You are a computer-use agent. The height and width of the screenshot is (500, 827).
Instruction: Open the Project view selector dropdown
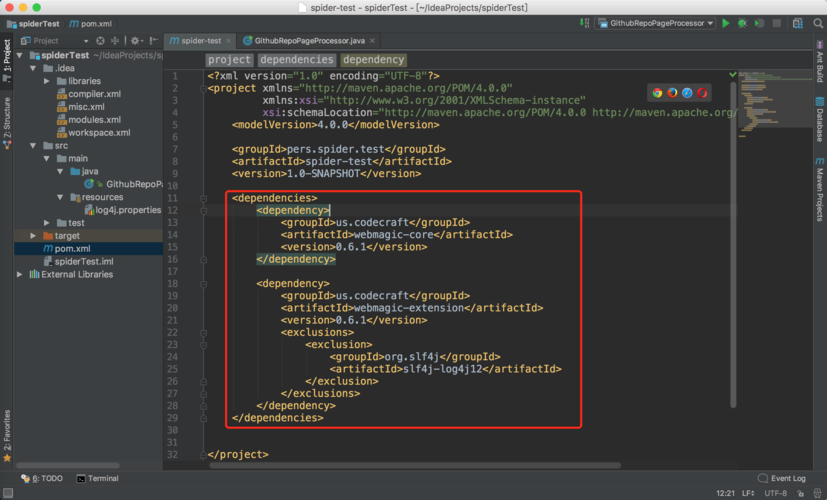tap(55, 41)
